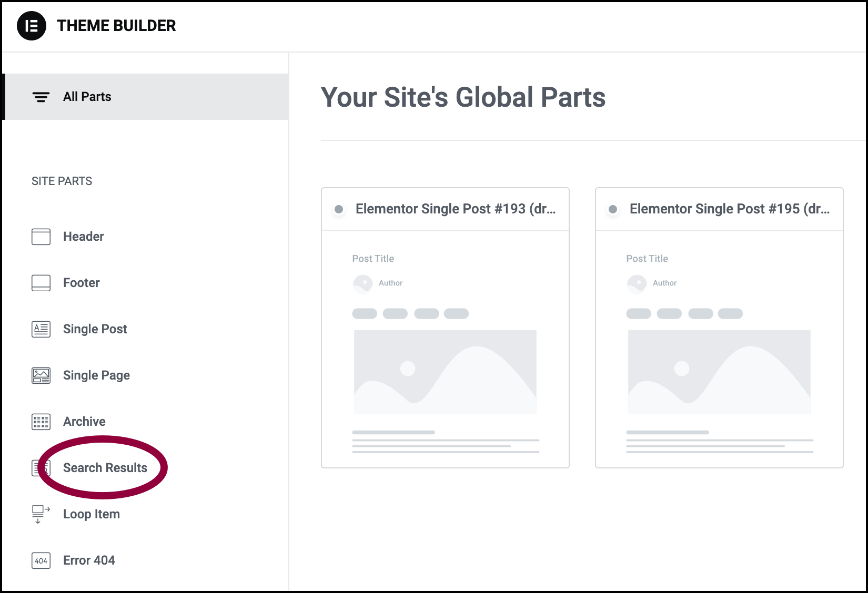868x593 pixels.
Task: Click the Your Site's Global Parts heading
Action: coord(463,98)
